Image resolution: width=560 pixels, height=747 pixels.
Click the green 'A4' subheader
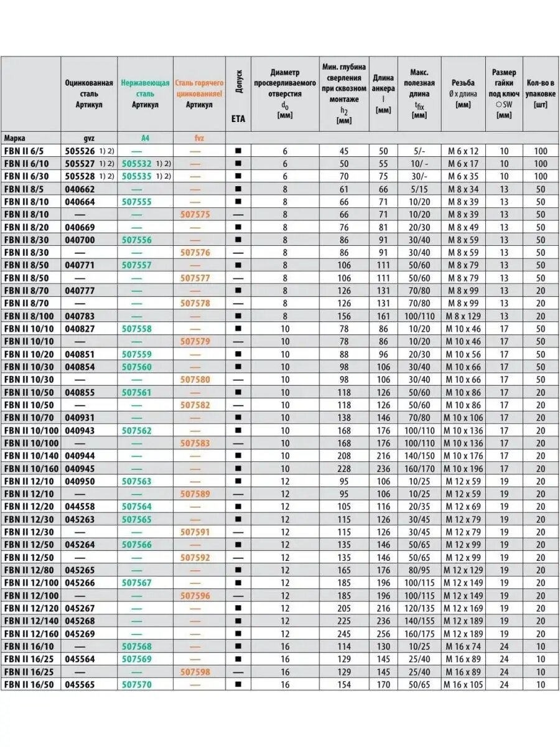tap(145, 138)
